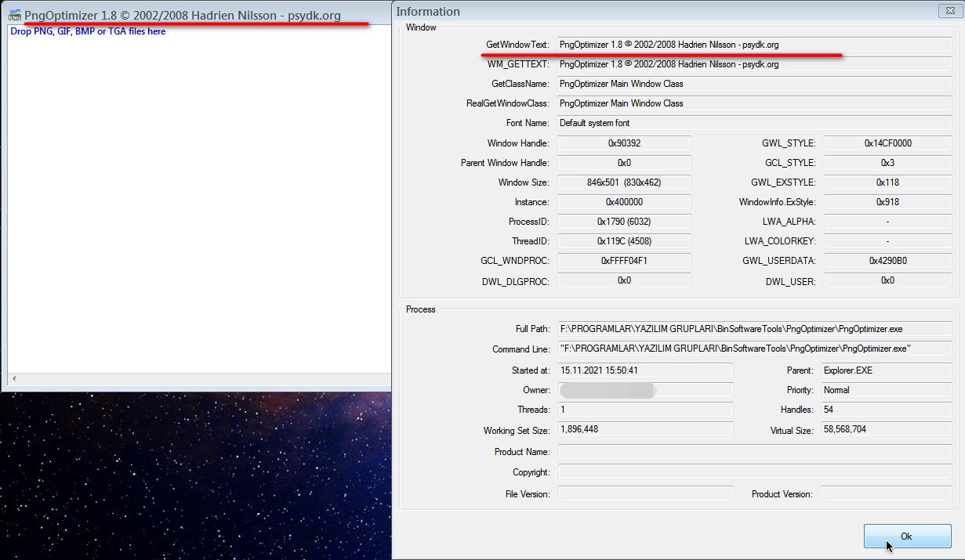
Task: Click the Virtual Size label
Action: 793,431
